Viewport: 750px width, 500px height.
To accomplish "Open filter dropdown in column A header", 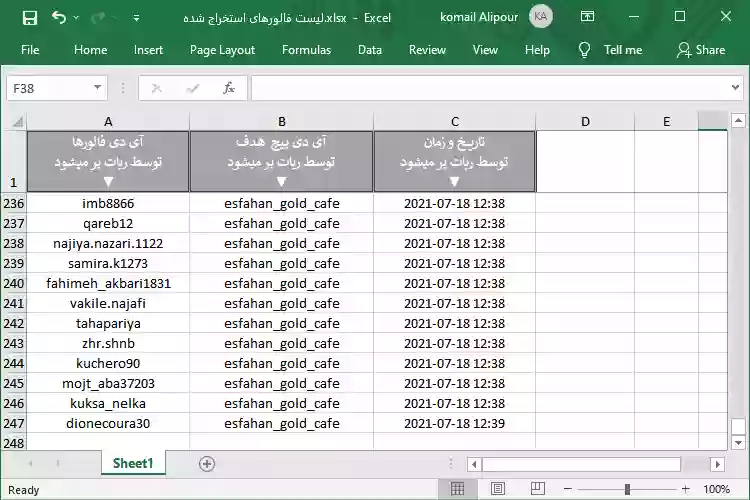I will click(108, 181).
